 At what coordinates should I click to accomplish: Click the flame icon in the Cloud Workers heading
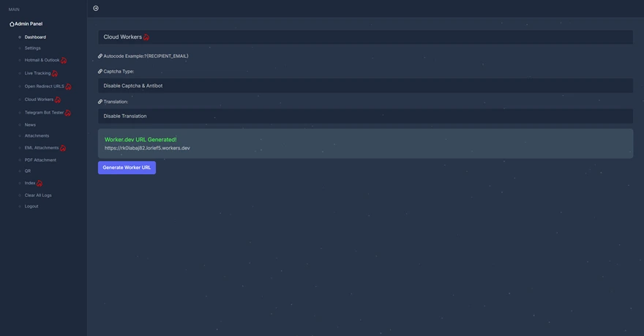[146, 37]
